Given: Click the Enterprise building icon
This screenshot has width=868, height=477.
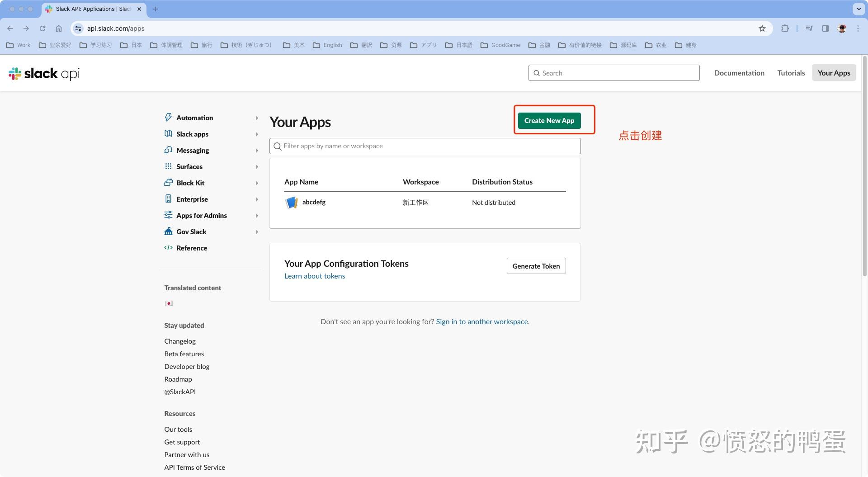Looking at the screenshot, I should 168,199.
